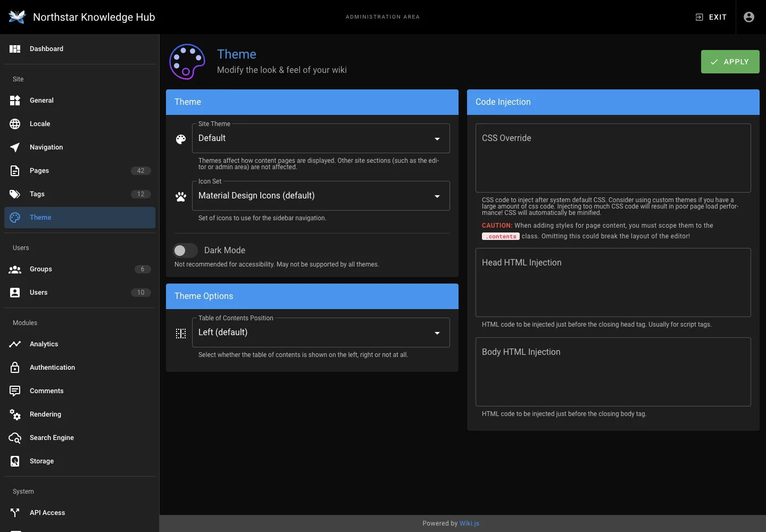Open the user account avatar icon
Screen dimensions: 766x532
coord(749,17)
